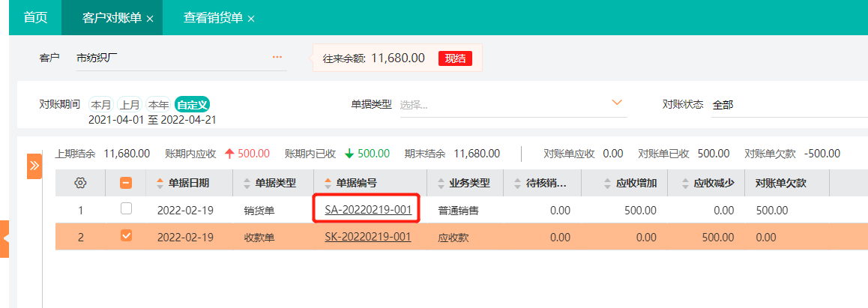
Task: Open document link SK-20220219-001
Action: coord(367,237)
